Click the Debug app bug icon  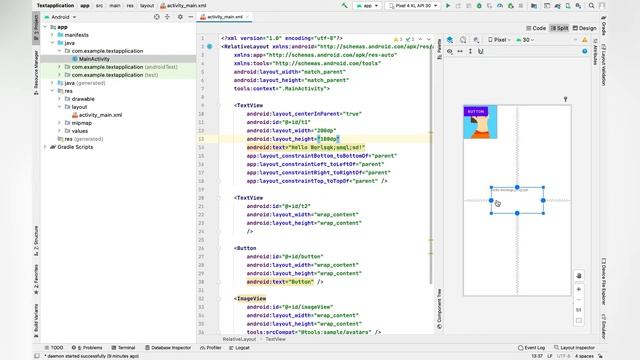479,6
